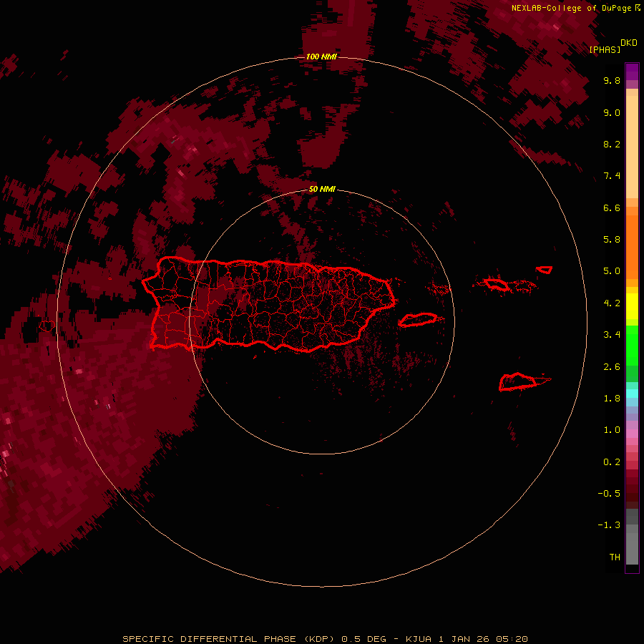
Task: Click the 05:20 timestamp in the caption
Action: pos(512,639)
